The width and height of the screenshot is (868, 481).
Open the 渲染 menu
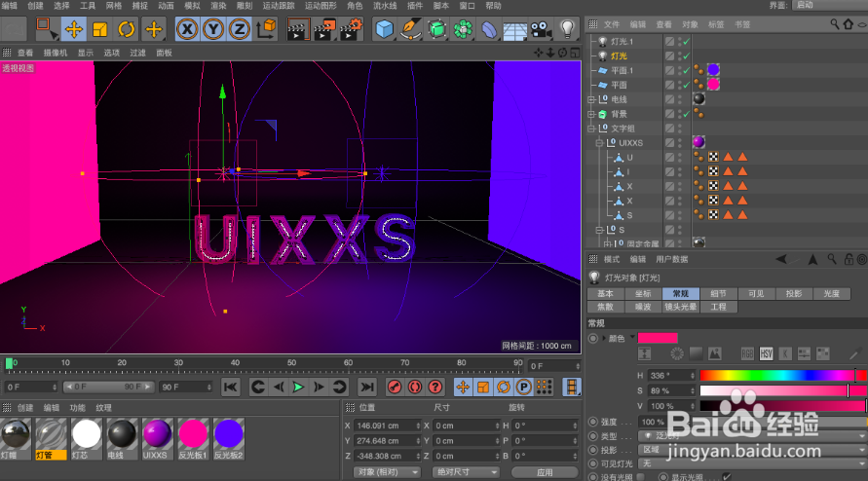click(218, 6)
